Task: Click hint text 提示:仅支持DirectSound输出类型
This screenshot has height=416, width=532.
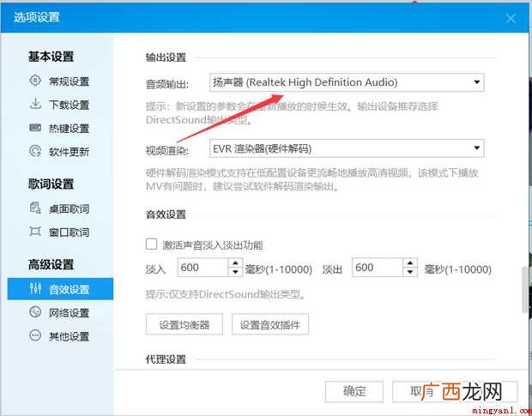Action: point(226,294)
